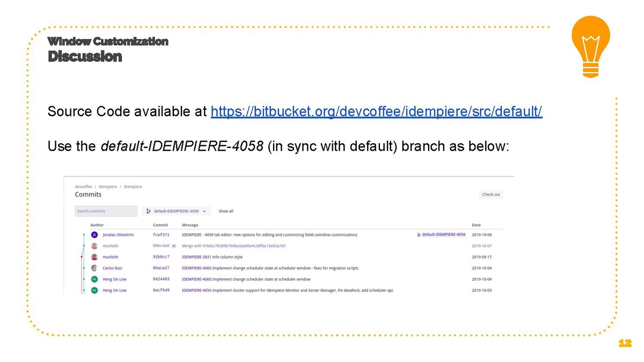This screenshot has width=644, height=362.
Task: Click the lightbulb icon in the corner
Action: 590,47
